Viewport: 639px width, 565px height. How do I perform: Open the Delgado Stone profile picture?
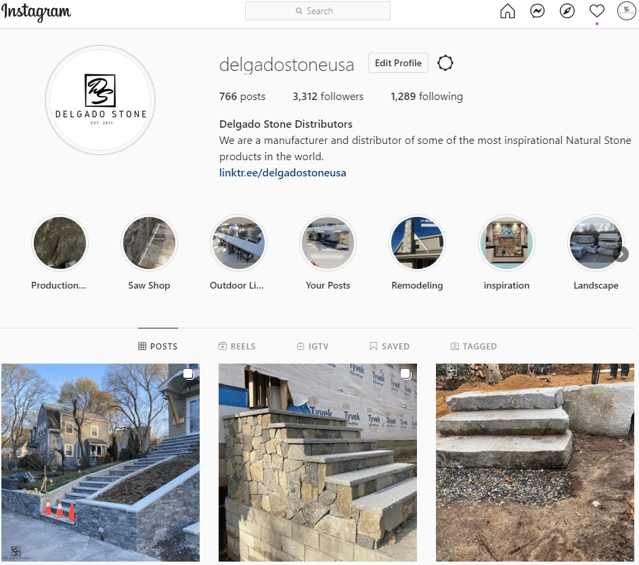tap(100, 100)
